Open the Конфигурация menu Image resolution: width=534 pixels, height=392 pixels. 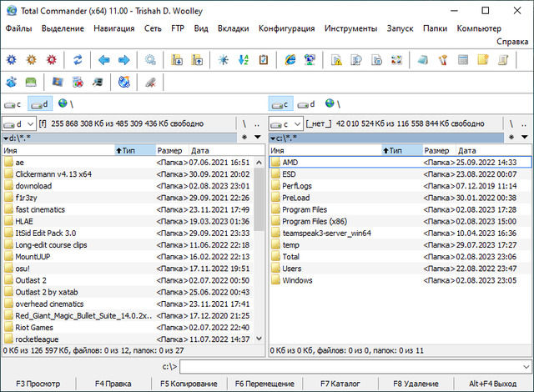click(x=286, y=28)
